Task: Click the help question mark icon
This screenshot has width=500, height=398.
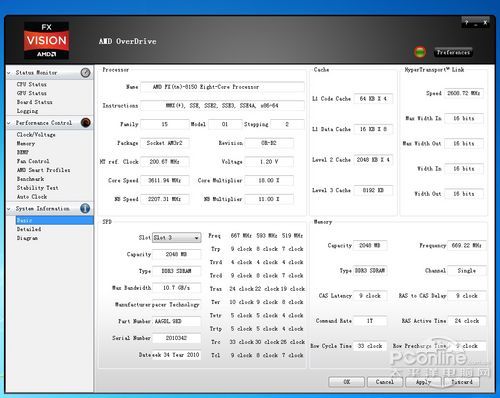Action: (467, 23)
